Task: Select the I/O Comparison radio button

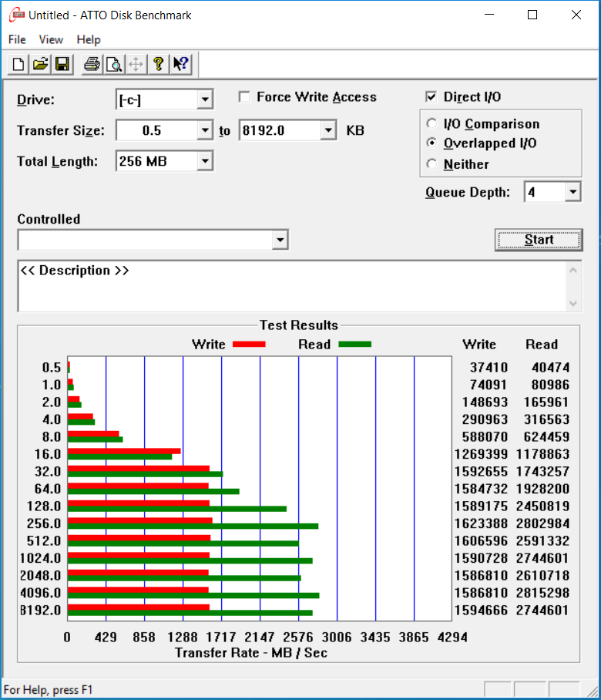Action: point(431,123)
